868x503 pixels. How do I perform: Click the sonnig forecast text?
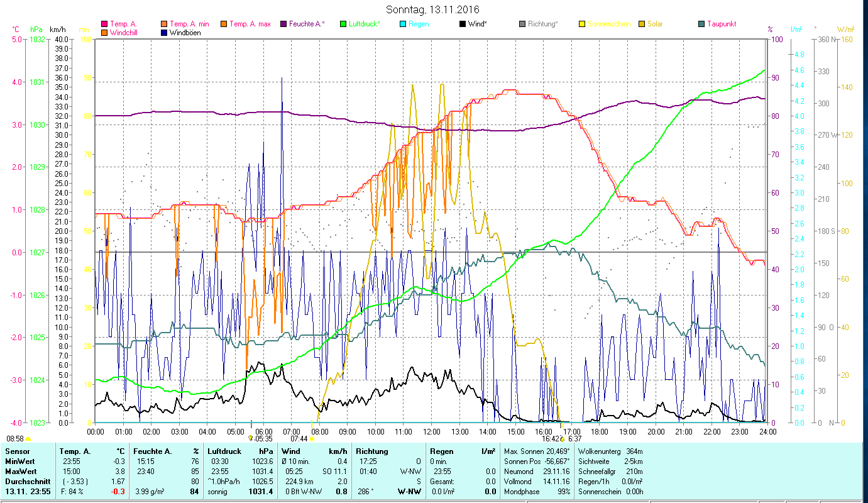coord(217,492)
